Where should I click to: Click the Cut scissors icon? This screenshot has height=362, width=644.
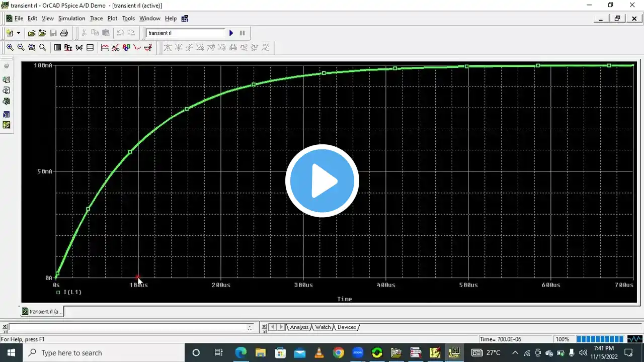click(x=84, y=33)
